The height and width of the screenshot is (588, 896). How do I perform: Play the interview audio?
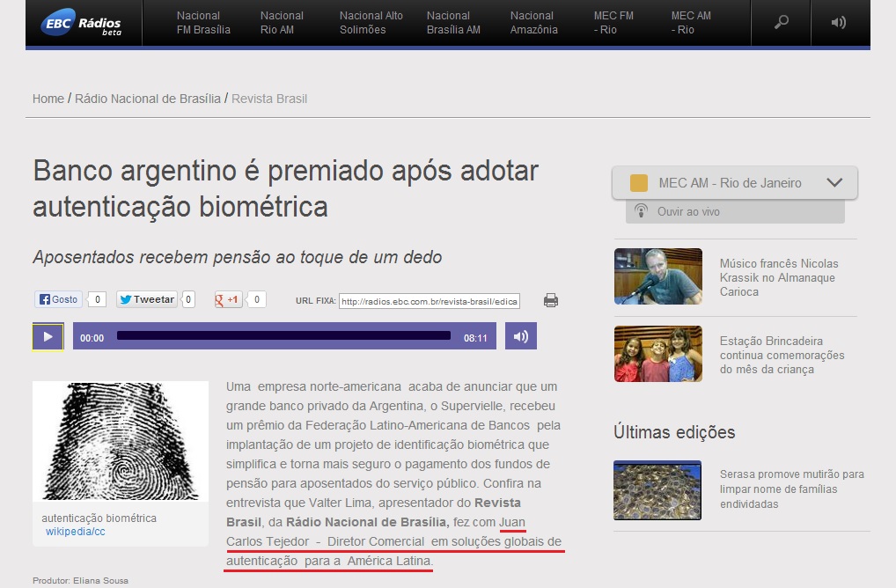pyautogui.click(x=48, y=336)
